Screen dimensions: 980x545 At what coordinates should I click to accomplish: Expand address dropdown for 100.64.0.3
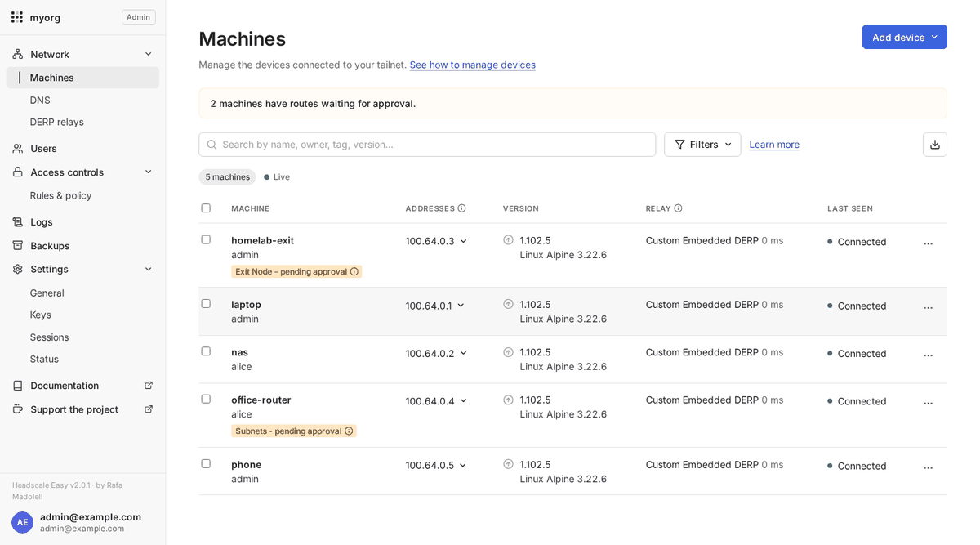point(464,241)
